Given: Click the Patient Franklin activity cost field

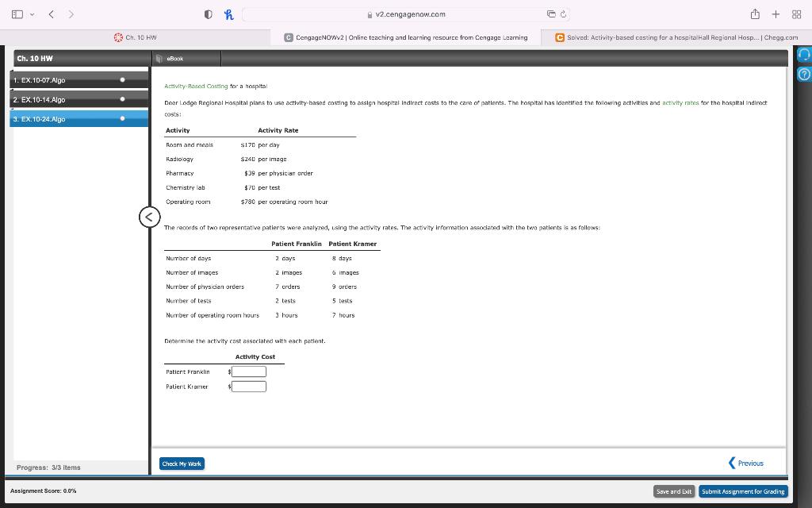Looking at the screenshot, I should pyautogui.click(x=248, y=371).
